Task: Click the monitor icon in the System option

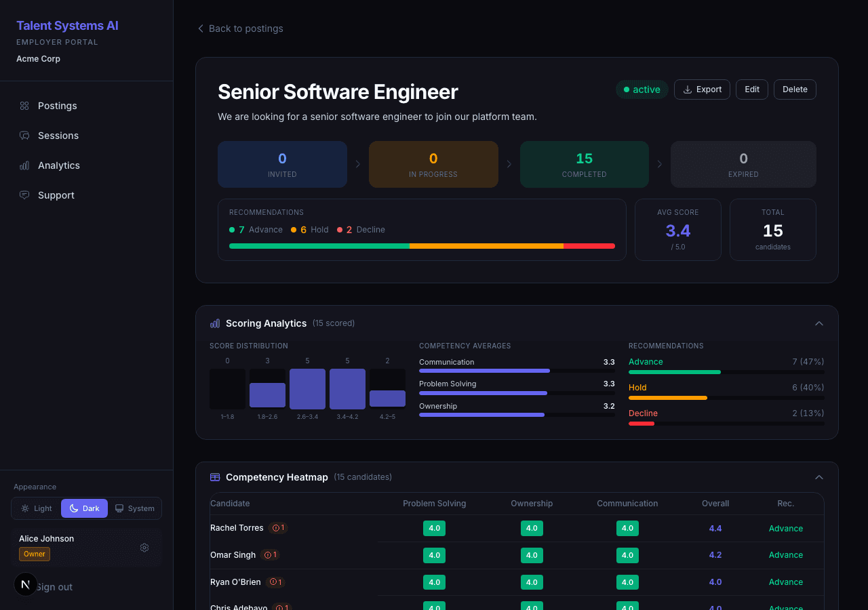Action: 119,508
